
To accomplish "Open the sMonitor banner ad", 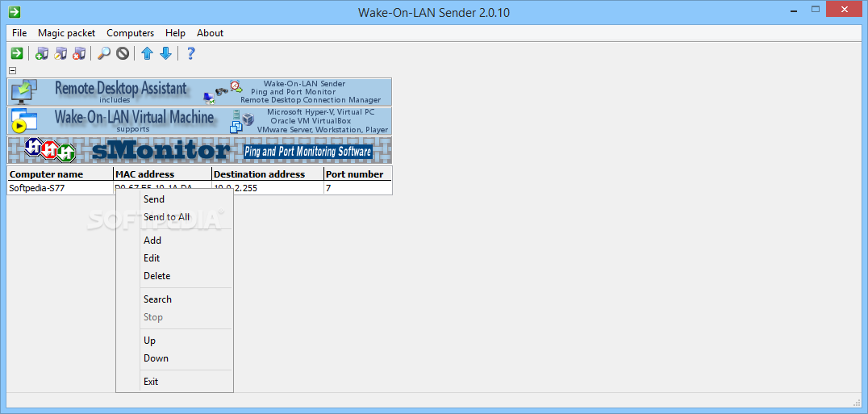I will tap(199, 150).
